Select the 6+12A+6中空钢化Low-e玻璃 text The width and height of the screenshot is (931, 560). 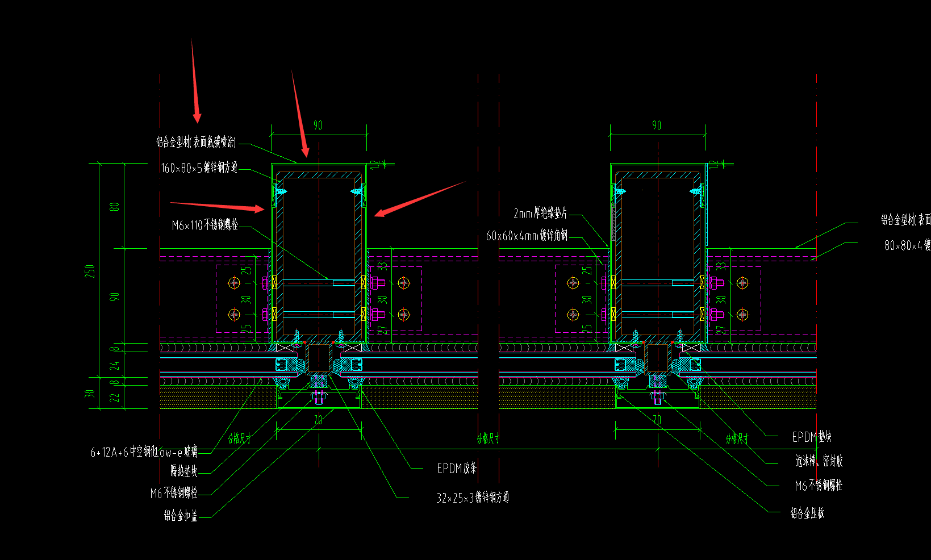(x=144, y=452)
